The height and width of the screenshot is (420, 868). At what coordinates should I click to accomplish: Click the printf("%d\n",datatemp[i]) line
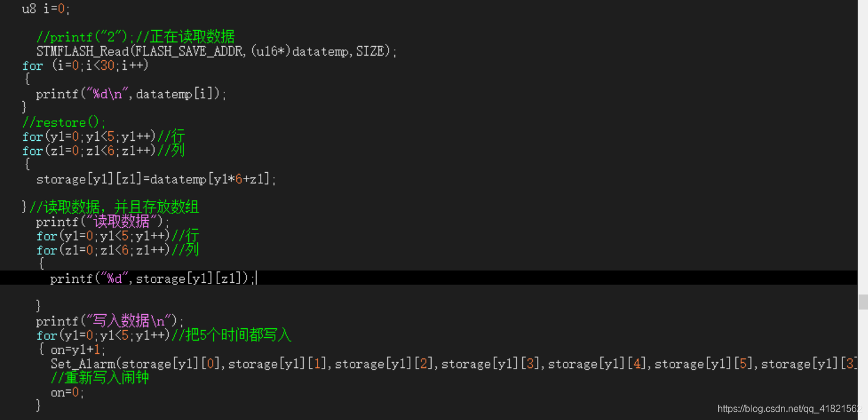(131, 94)
